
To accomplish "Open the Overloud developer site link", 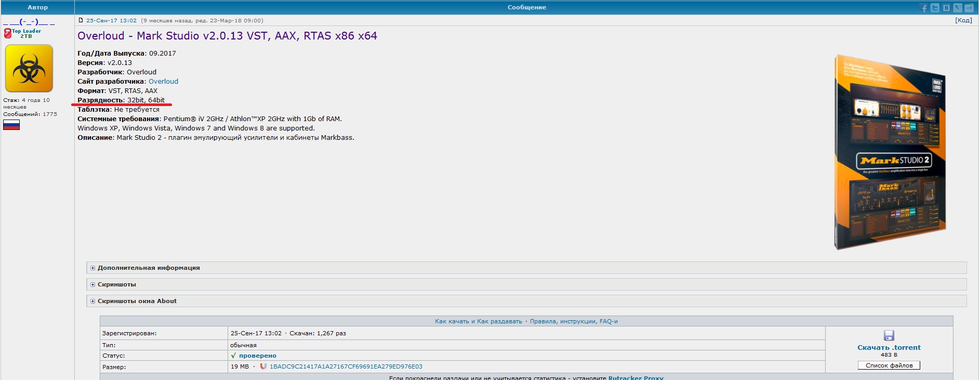I will coord(163,82).
